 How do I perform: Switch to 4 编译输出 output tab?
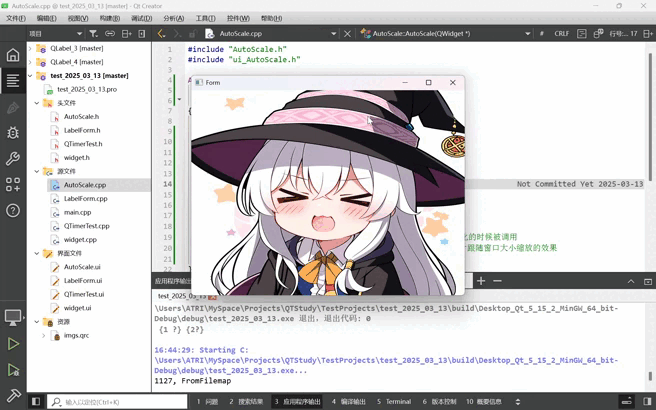(348, 402)
